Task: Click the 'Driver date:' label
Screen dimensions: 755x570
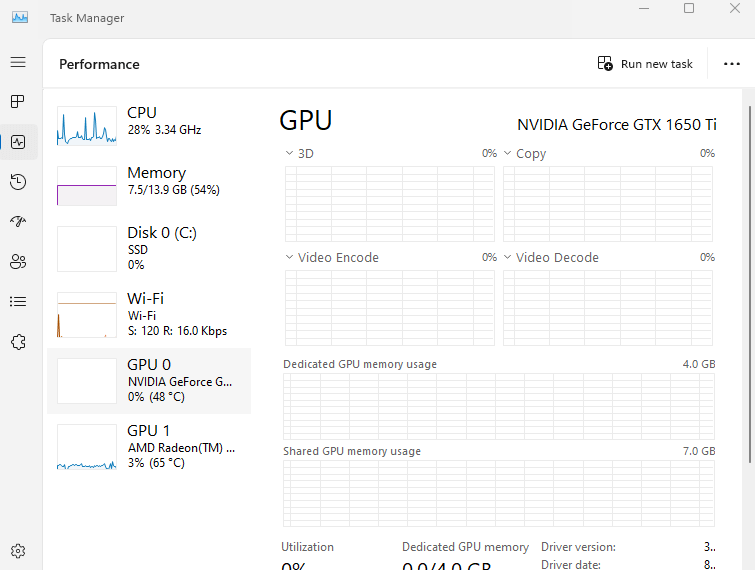Action: tap(571, 564)
